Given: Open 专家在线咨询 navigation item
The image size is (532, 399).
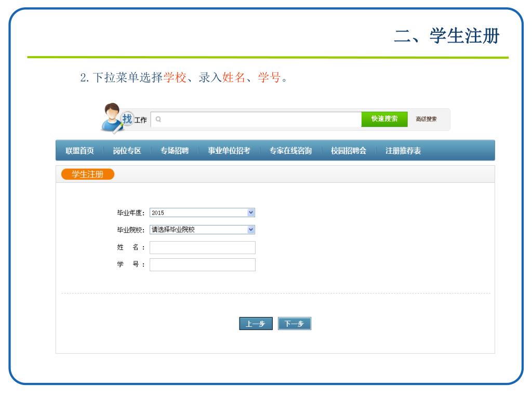Looking at the screenshot, I should coord(290,151).
